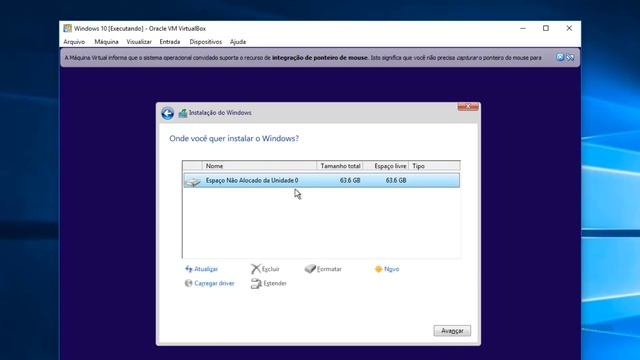
Task: Select Espaço Não Alocado da Unidade 0 row
Action: coord(322,180)
